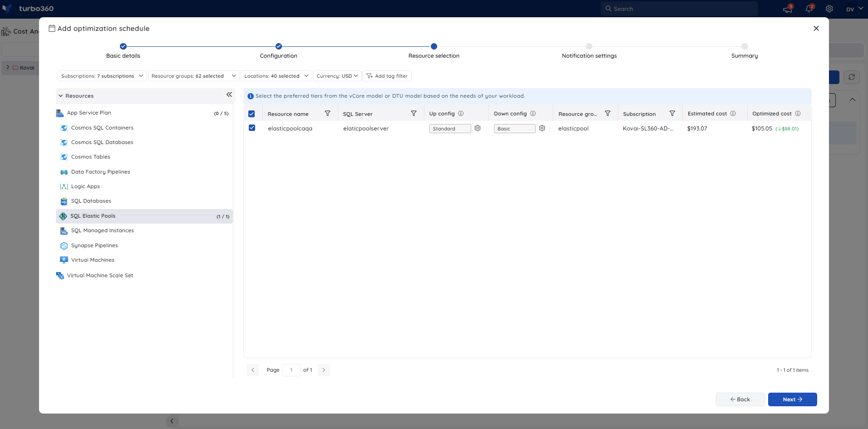Click the Basic down config field
The height and width of the screenshot is (429, 868).
[x=515, y=129]
